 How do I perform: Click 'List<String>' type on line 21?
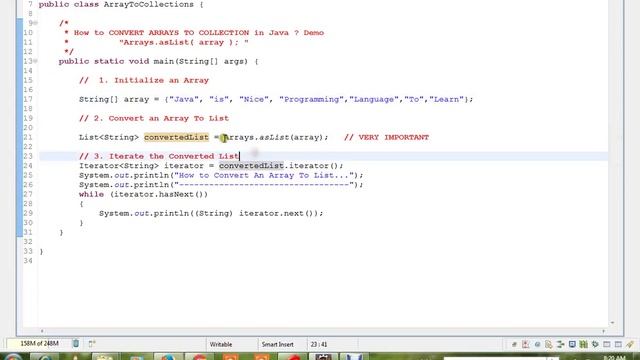point(109,138)
